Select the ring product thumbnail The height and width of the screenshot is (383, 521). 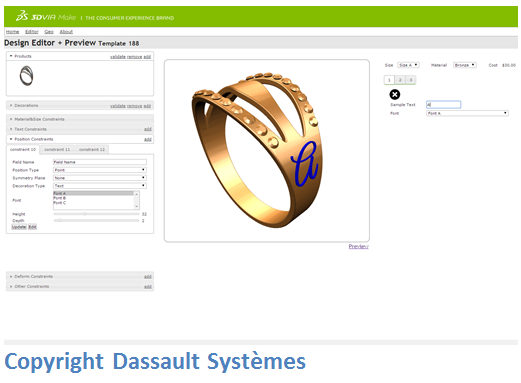point(26,76)
